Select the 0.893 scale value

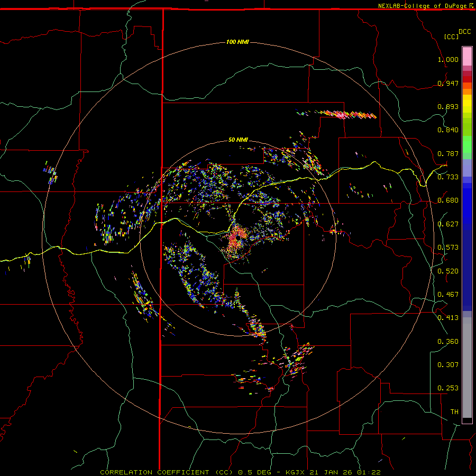point(448,106)
